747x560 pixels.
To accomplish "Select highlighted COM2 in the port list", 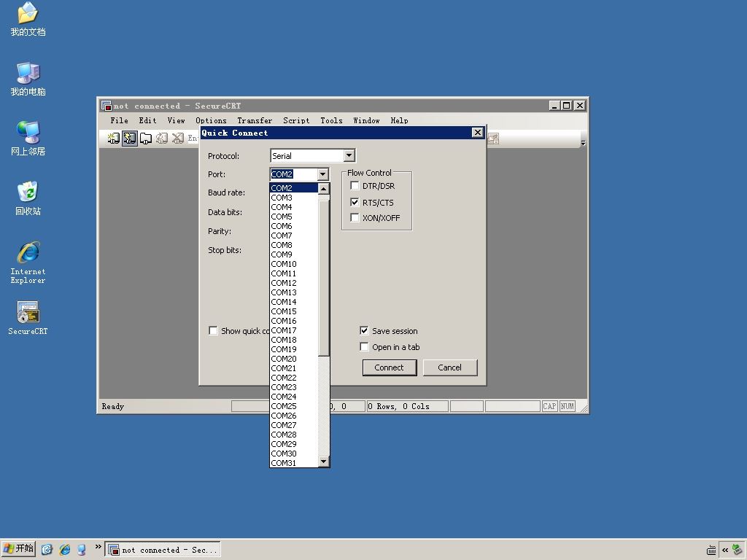I will [293, 188].
